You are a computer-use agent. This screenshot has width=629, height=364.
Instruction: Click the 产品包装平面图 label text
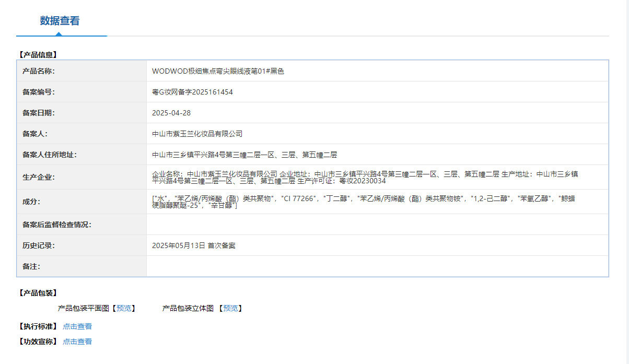[84, 308]
